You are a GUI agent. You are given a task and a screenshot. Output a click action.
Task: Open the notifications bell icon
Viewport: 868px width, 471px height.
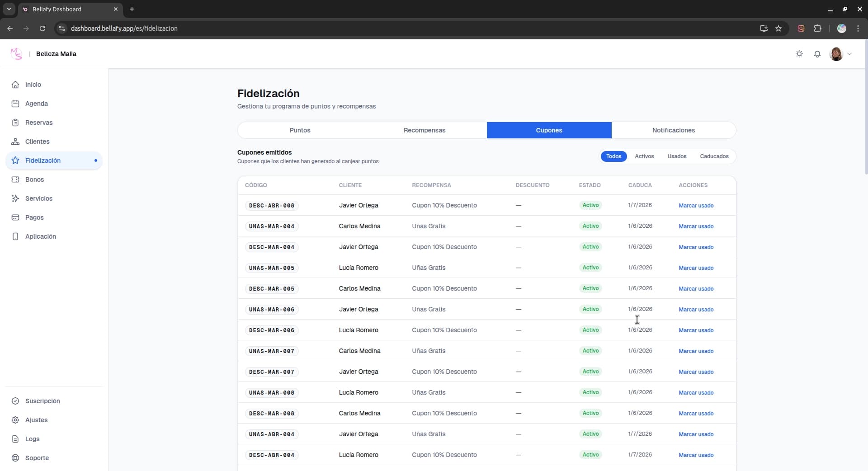pyautogui.click(x=817, y=54)
